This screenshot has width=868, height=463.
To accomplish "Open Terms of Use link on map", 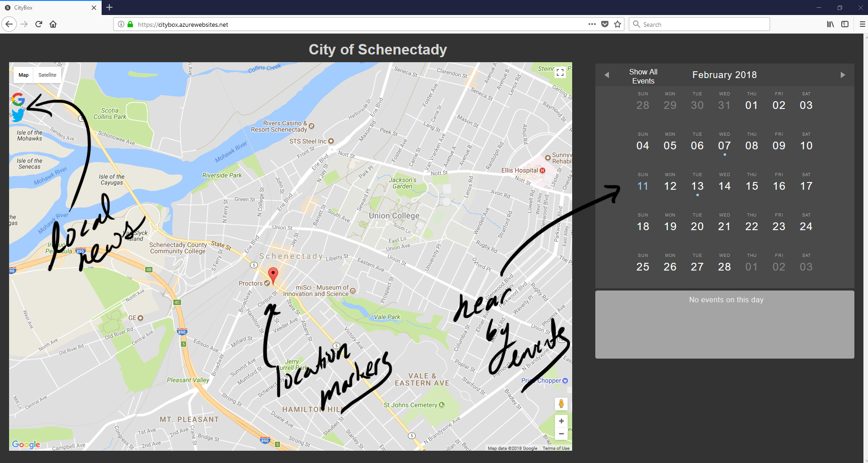I will pos(556,448).
